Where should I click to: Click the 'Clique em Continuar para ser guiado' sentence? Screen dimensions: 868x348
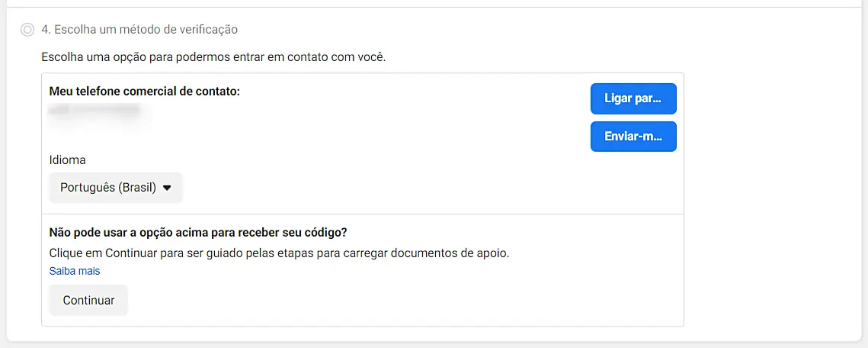point(279,253)
